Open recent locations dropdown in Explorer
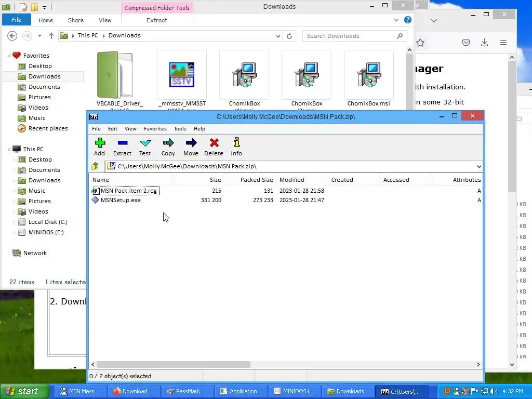532x399 pixels. (x=39, y=36)
